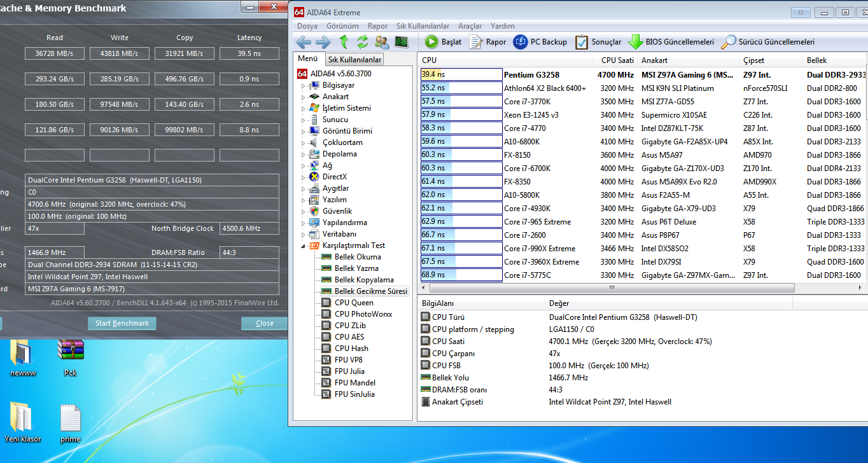Select the Core i7-3770K result row
868x463 pixels.
[643, 102]
